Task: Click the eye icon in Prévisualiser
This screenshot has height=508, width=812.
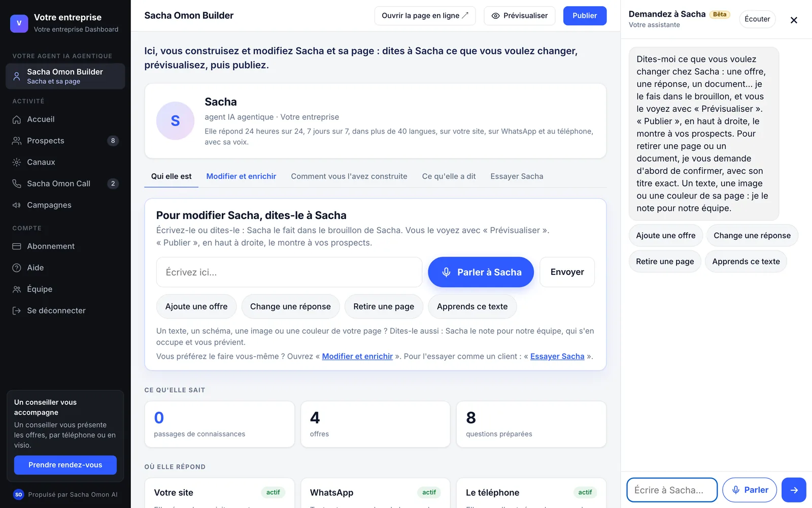Action: 496,16
